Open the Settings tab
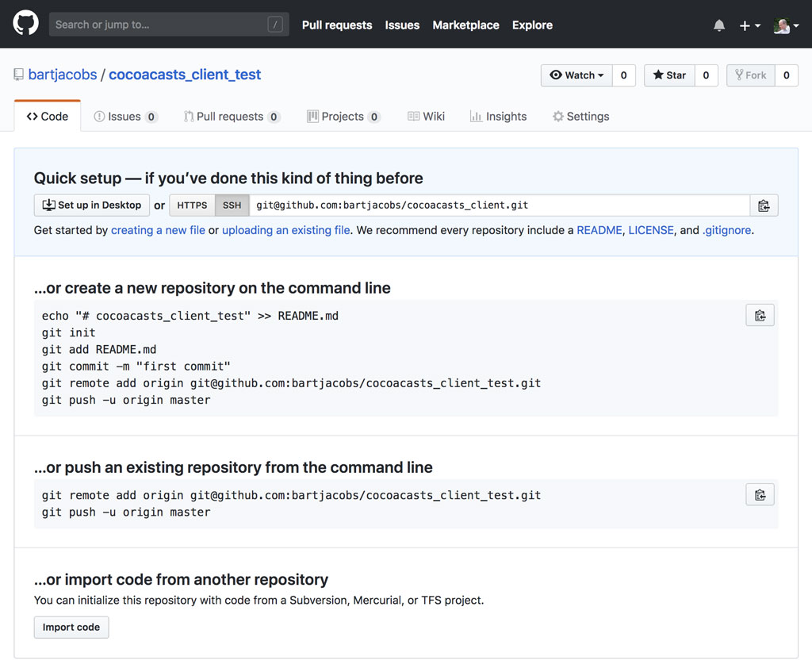 coord(580,117)
